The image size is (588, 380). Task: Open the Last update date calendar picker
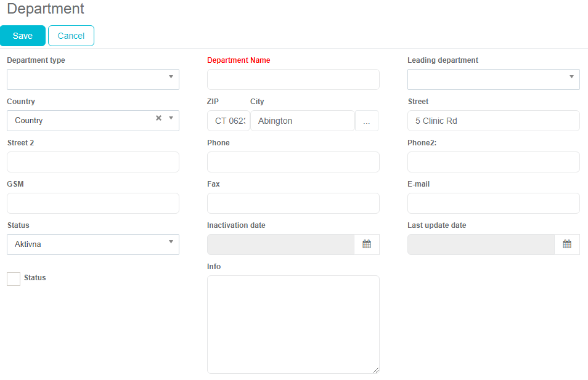pos(567,245)
